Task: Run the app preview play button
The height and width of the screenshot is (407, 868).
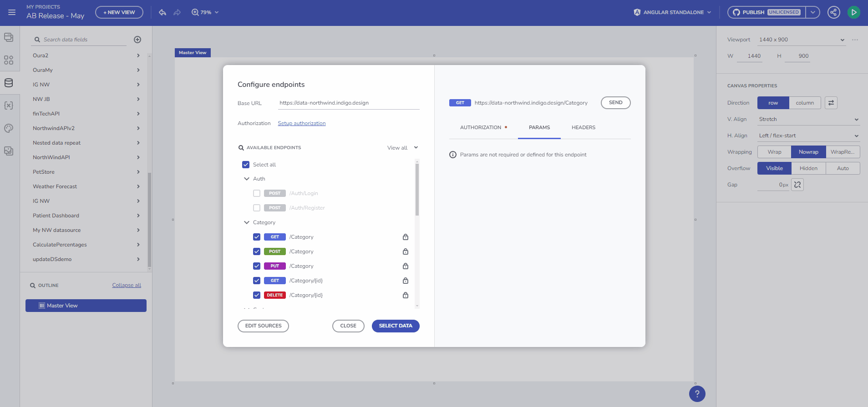Action: pyautogui.click(x=853, y=12)
